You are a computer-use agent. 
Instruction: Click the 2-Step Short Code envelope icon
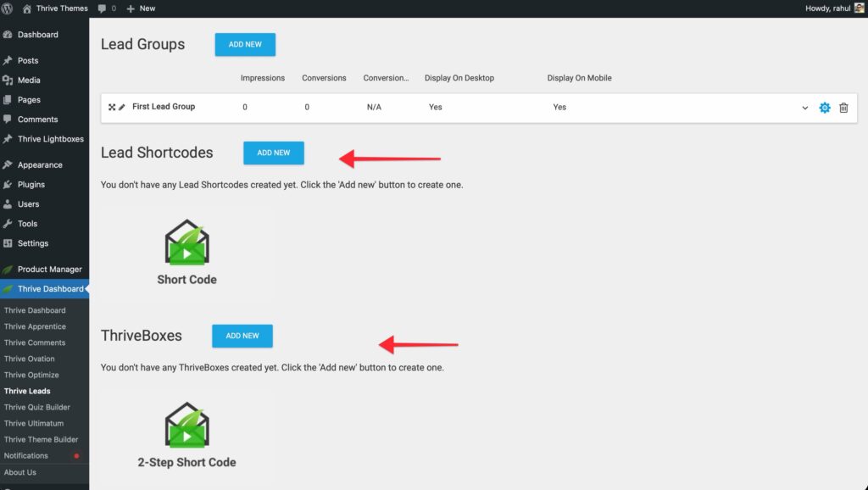coord(186,426)
